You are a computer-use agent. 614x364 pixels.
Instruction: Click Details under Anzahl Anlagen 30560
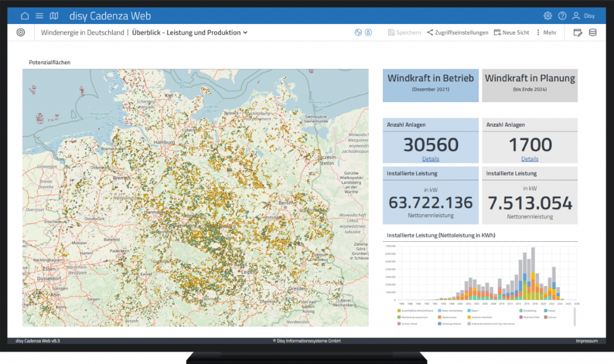[x=430, y=159]
